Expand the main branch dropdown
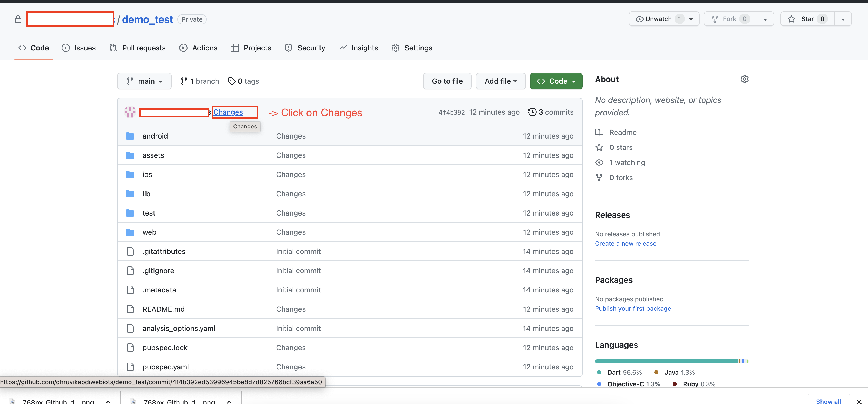 click(x=144, y=81)
